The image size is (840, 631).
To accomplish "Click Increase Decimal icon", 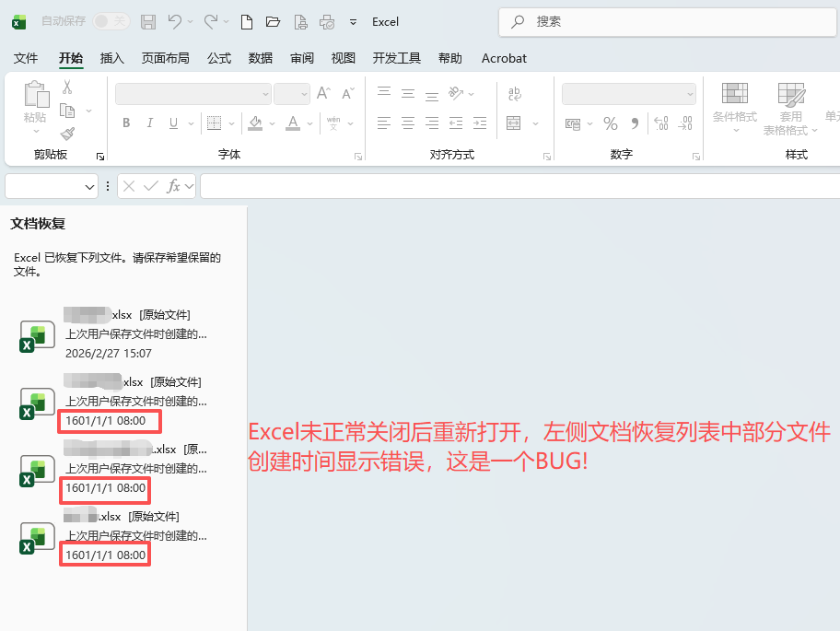I will 661,123.
